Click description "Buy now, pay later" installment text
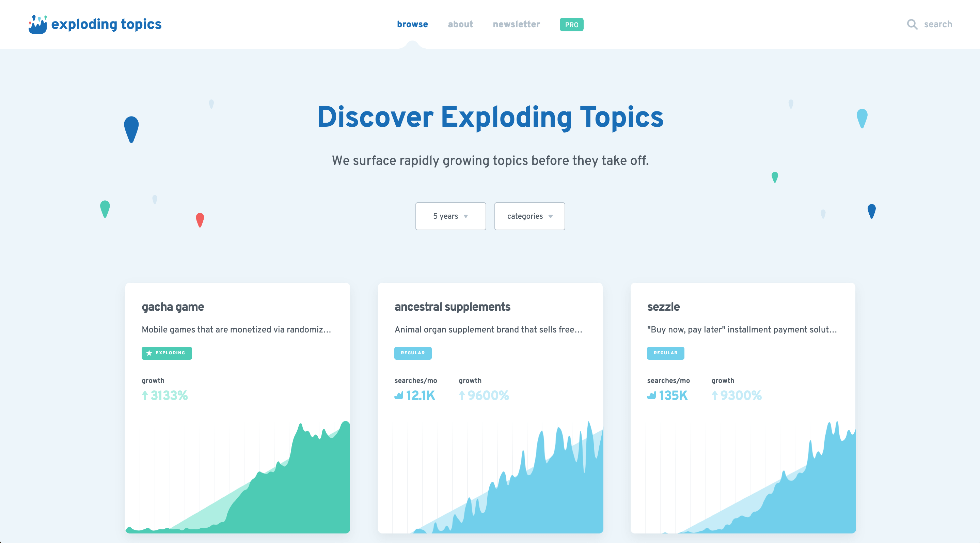Screen dimensions: 980x543 coord(742,329)
